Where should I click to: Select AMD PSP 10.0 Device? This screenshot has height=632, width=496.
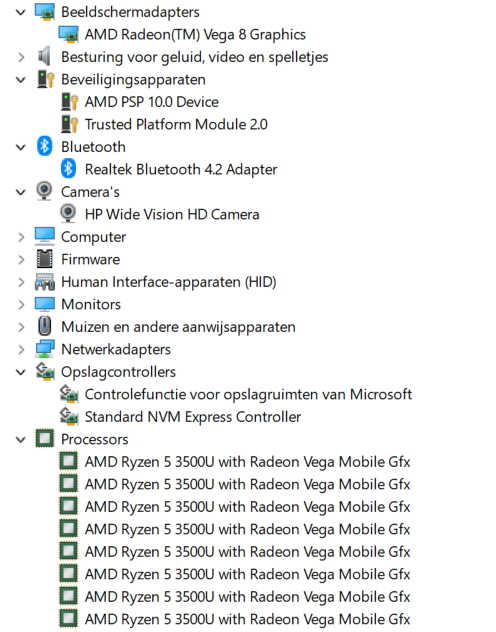click(x=151, y=102)
